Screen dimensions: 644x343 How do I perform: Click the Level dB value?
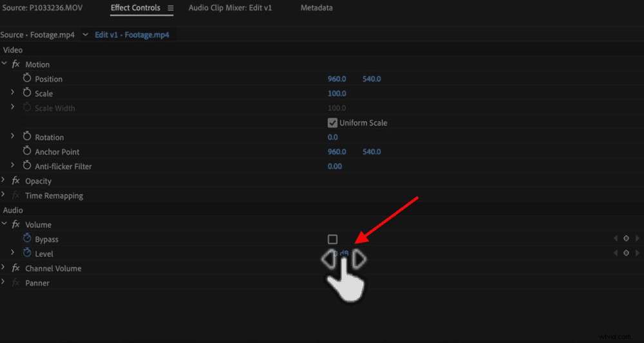(341, 254)
